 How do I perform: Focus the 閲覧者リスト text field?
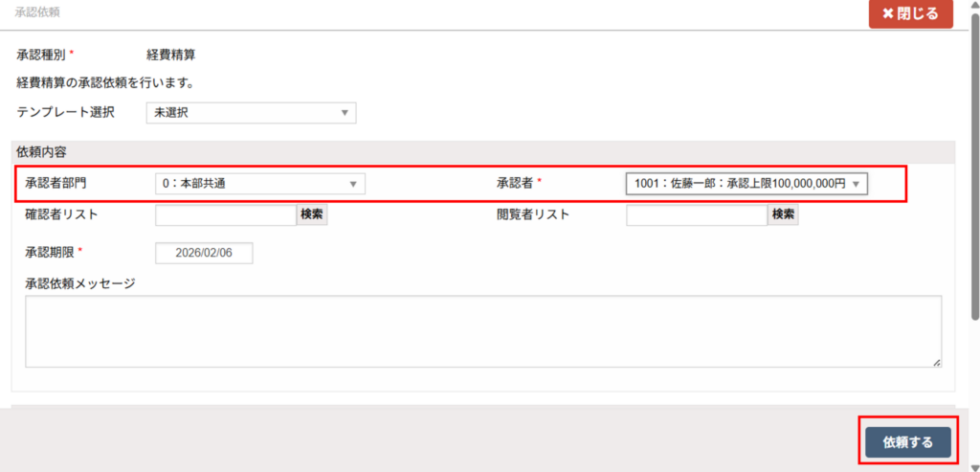coord(697,214)
